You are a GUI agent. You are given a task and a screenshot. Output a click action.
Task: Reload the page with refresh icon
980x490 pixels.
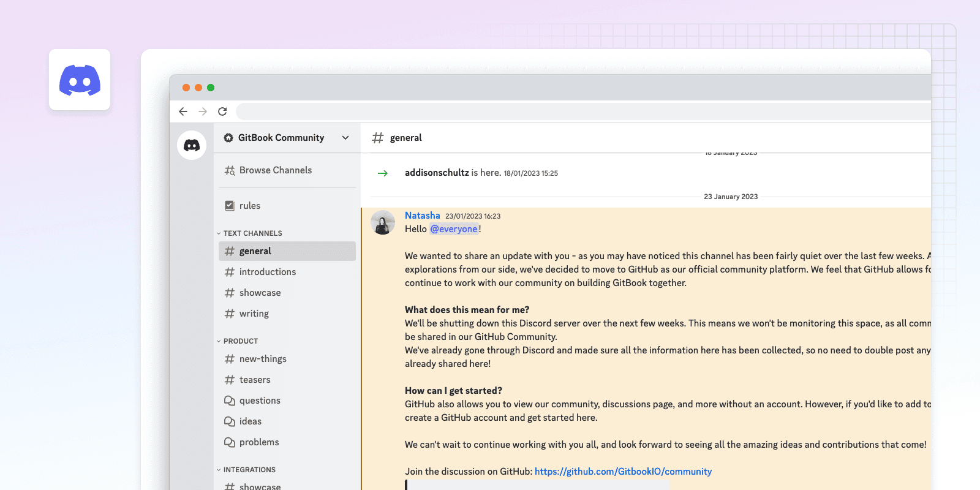222,111
